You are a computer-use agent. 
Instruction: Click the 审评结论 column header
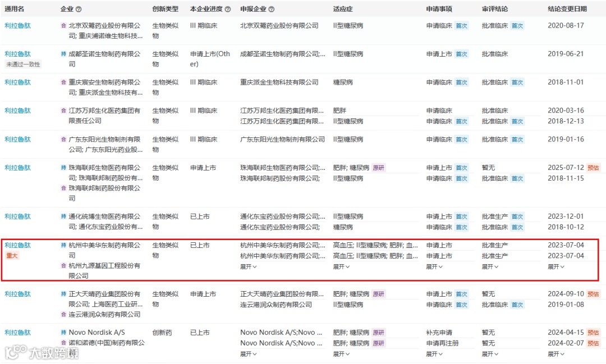click(x=495, y=9)
